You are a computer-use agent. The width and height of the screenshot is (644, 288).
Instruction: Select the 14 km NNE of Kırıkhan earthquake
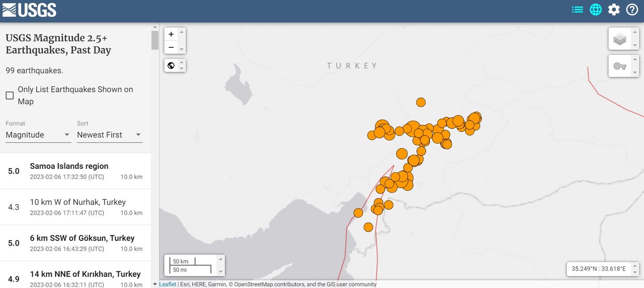(x=75, y=275)
